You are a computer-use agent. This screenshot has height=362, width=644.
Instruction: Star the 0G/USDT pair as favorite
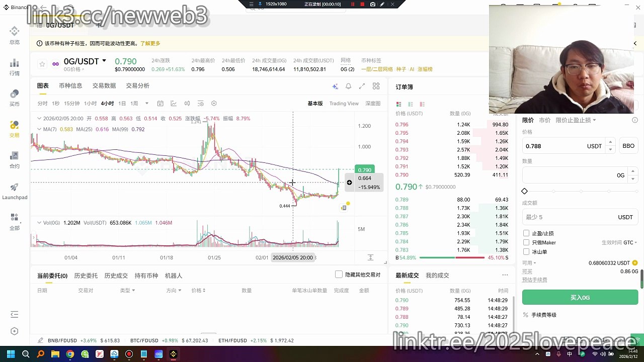[x=42, y=64]
